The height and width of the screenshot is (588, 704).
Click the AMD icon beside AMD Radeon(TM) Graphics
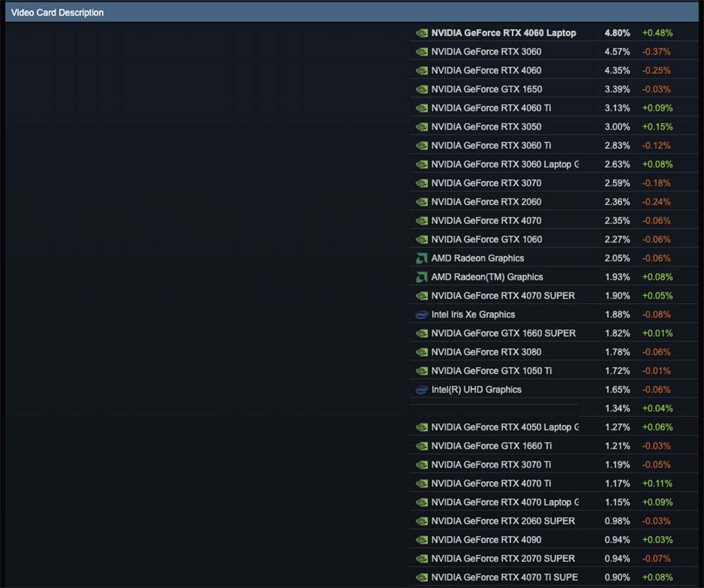pos(422,277)
